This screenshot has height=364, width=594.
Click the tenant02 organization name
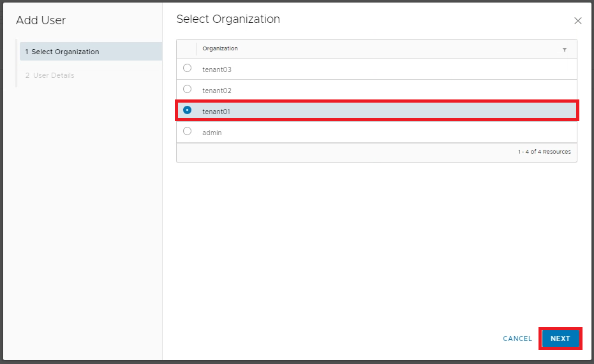tap(217, 91)
